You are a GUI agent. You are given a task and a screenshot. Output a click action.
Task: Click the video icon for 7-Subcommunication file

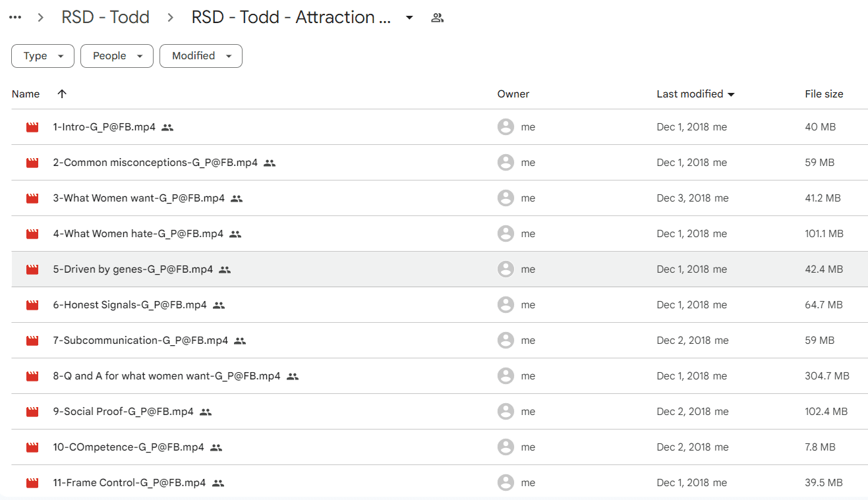click(x=32, y=341)
